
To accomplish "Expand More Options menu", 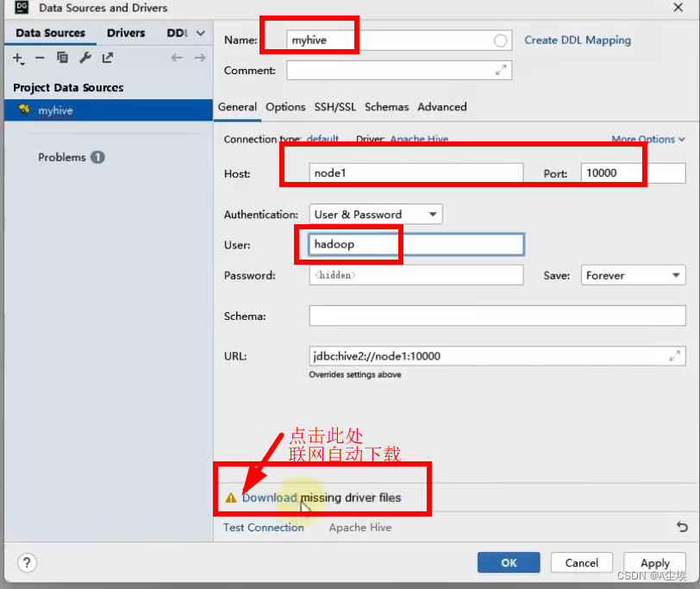I will point(647,140).
